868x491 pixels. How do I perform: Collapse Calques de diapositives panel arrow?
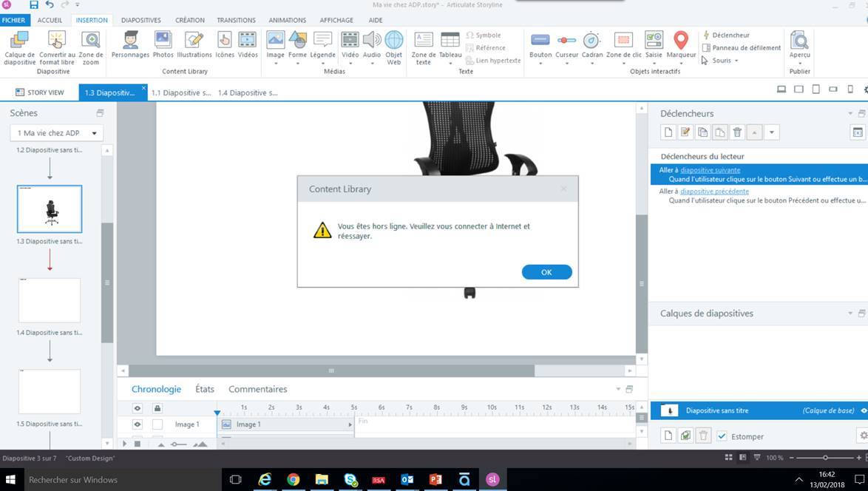pos(850,314)
